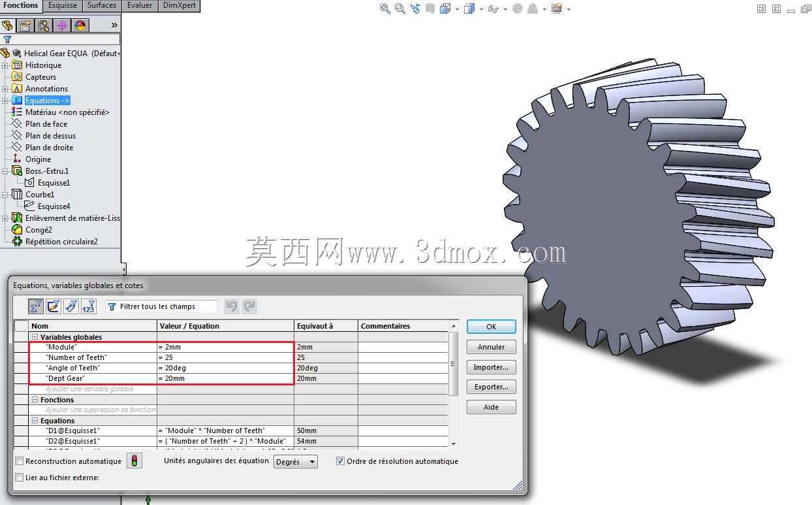Click the "Dept Gear" value = 20mm
This screenshot has width=812, height=505.
click(x=225, y=379)
